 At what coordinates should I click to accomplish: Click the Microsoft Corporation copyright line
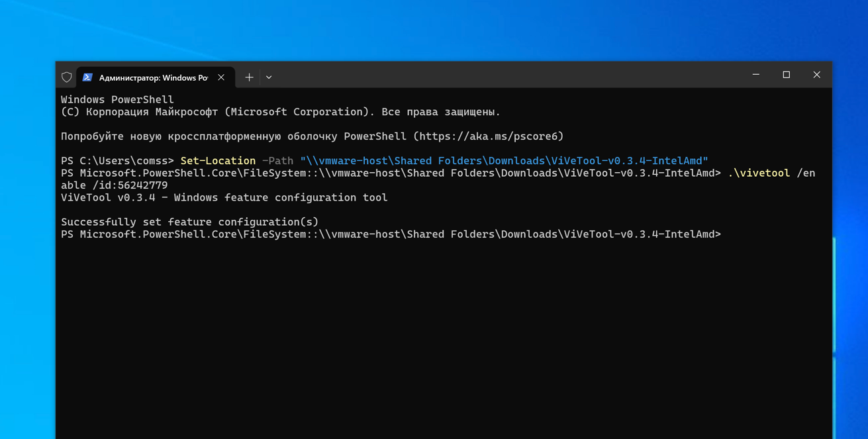[x=280, y=112]
